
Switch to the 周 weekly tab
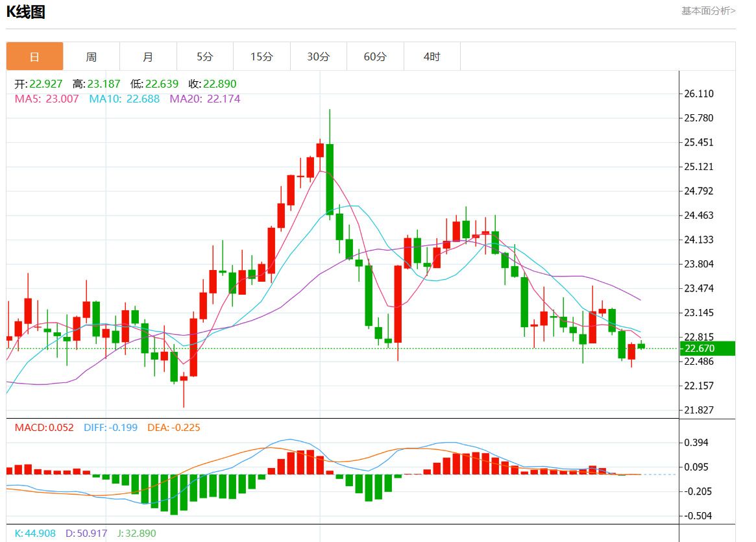tap(91, 56)
